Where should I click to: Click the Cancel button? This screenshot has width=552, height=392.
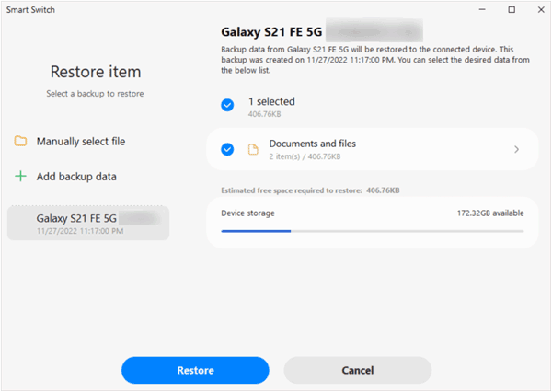pos(357,370)
